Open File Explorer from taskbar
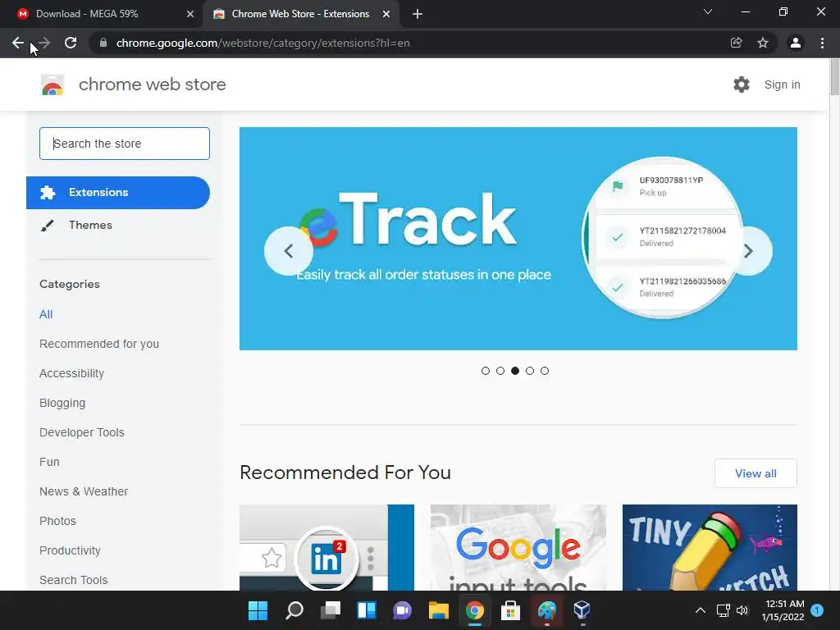840x630 pixels. tap(438, 609)
